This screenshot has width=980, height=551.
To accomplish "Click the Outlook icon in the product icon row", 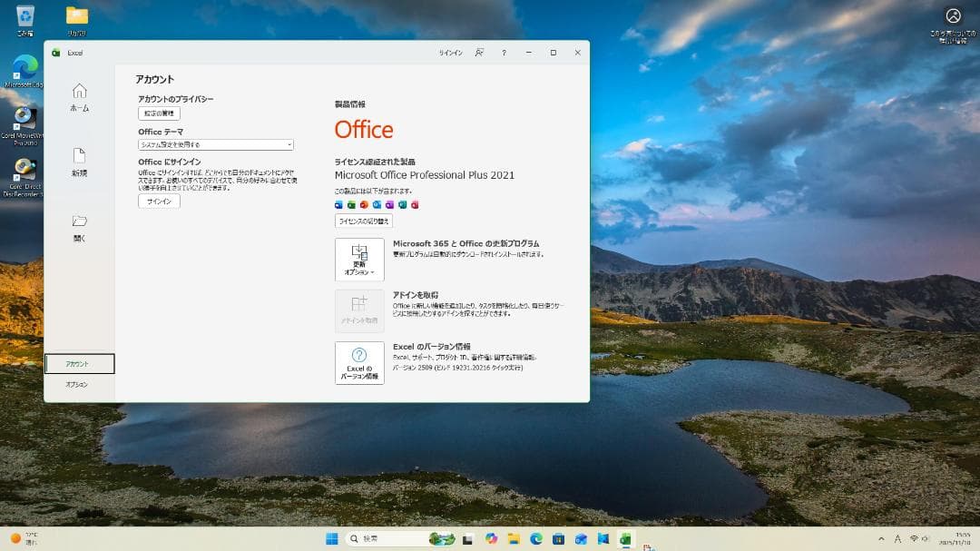I will [x=377, y=205].
